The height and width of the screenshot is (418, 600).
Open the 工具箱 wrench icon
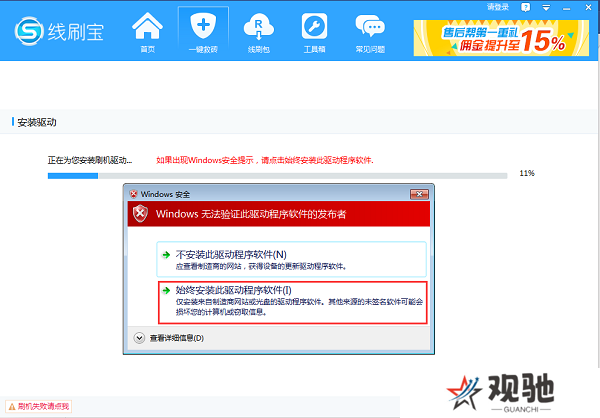pyautogui.click(x=314, y=32)
